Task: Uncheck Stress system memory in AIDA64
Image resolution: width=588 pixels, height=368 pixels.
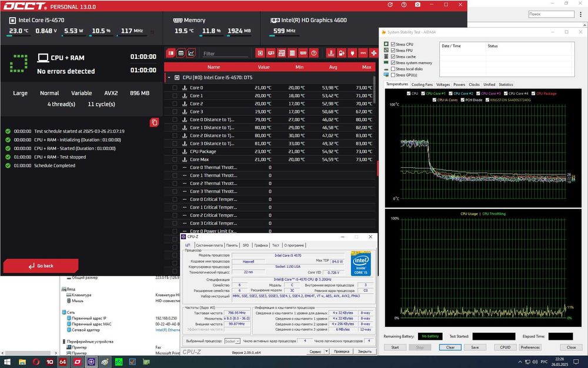Action: click(x=393, y=63)
